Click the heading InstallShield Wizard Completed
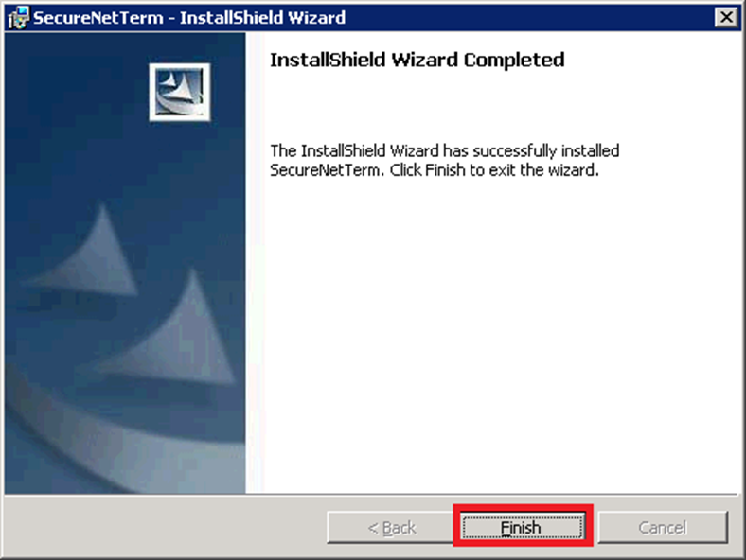Viewport: 746px width, 560px height. tap(417, 60)
